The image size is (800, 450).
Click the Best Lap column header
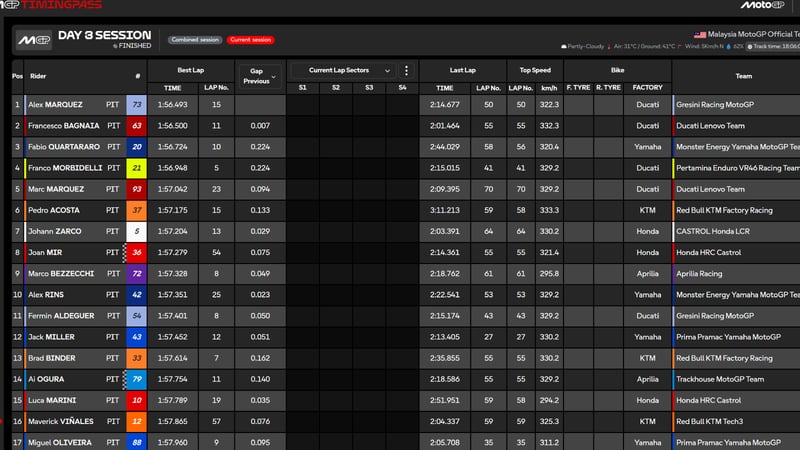190,70
